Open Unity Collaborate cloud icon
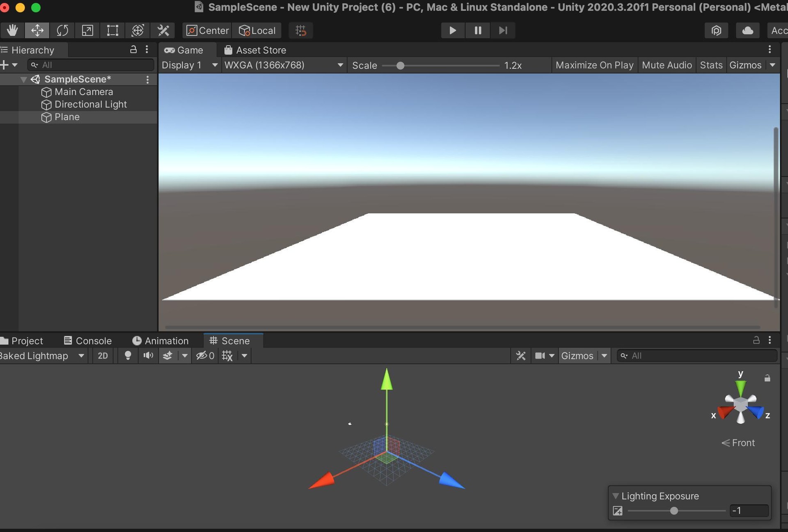Viewport: 788px width, 532px height. click(x=747, y=30)
